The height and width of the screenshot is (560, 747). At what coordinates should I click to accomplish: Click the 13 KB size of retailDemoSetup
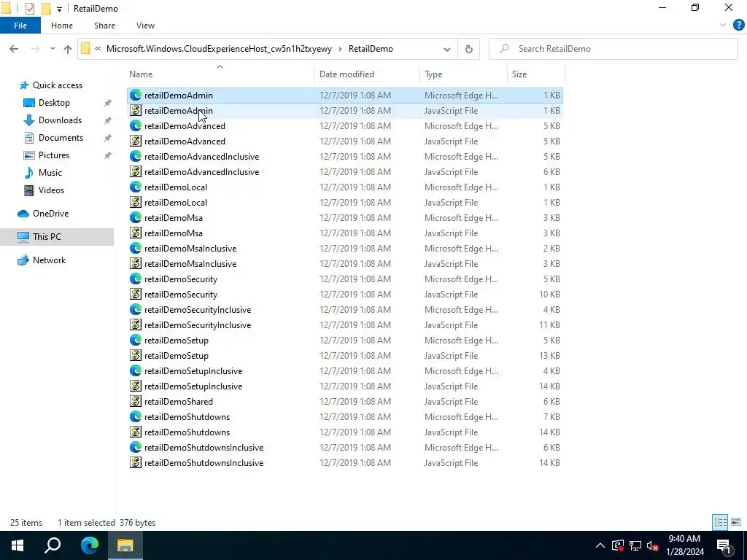[x=549, y=356]
